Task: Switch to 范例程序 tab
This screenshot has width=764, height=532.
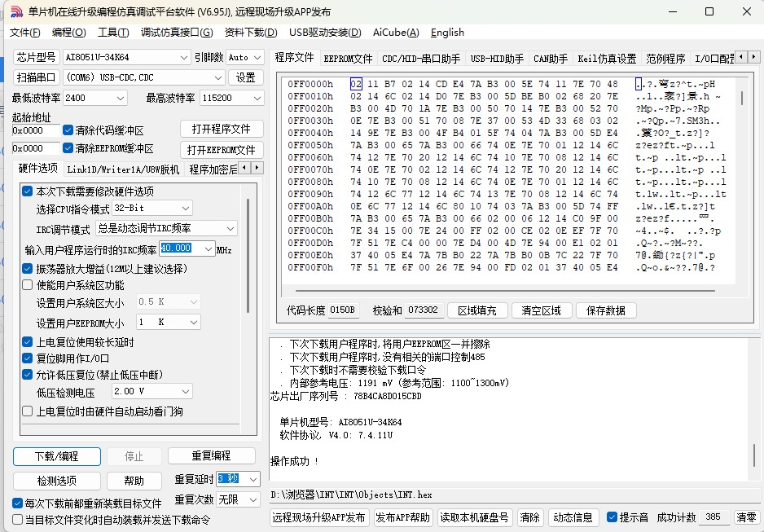Action: (x=665, y=59)
